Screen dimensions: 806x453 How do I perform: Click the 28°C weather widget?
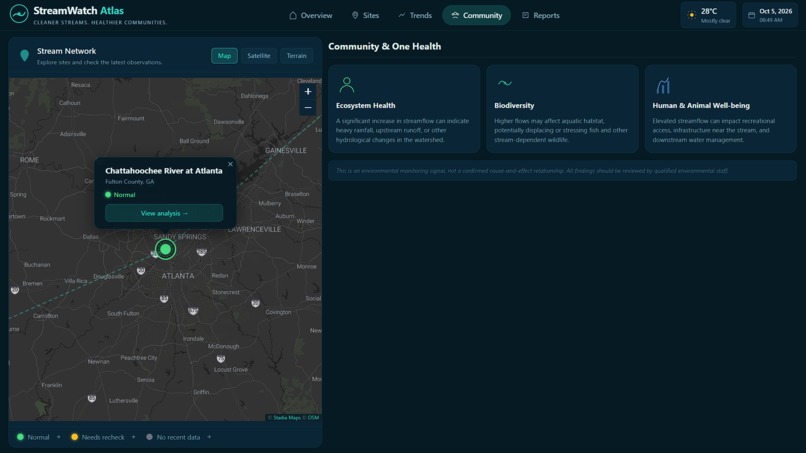coord(708,15)
